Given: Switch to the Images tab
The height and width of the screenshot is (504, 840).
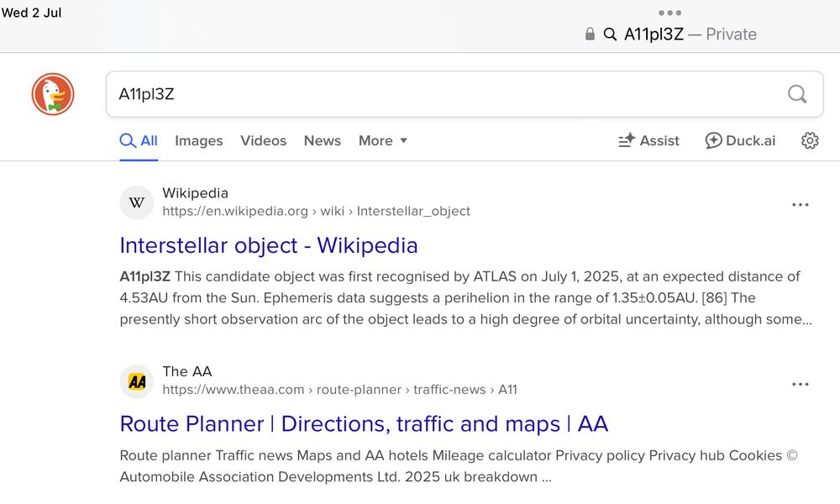Looking at the screenshot, I should click(x=199, y=140).
